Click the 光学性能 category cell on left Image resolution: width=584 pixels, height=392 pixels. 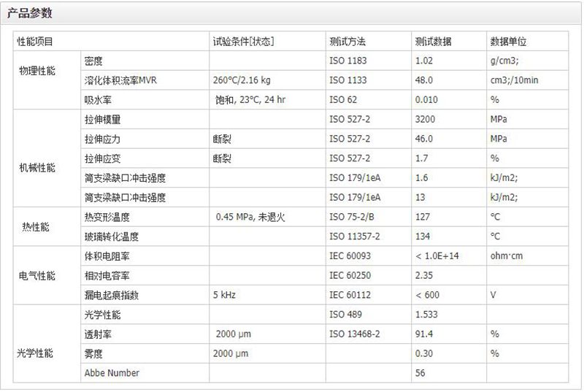36,354
